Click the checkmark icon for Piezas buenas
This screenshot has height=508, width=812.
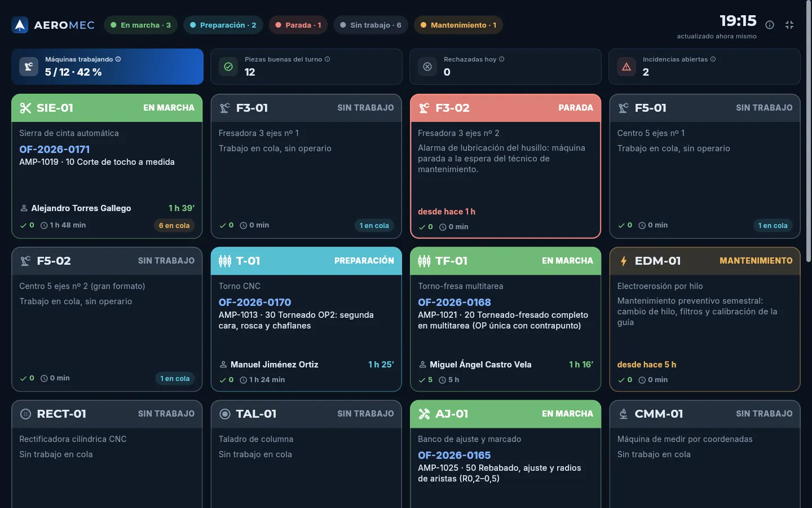pyautogui.click(x=228, y=67)
